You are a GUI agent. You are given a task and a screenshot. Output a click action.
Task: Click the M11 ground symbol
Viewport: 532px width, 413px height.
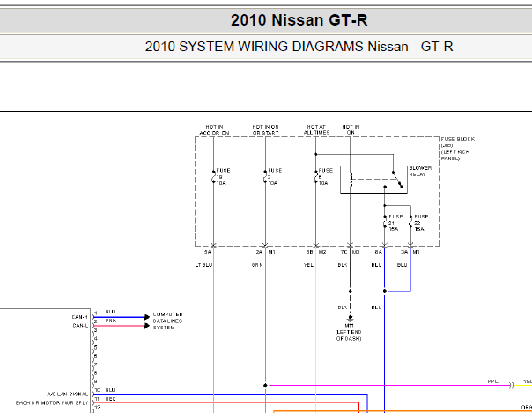tap(350, 317)
